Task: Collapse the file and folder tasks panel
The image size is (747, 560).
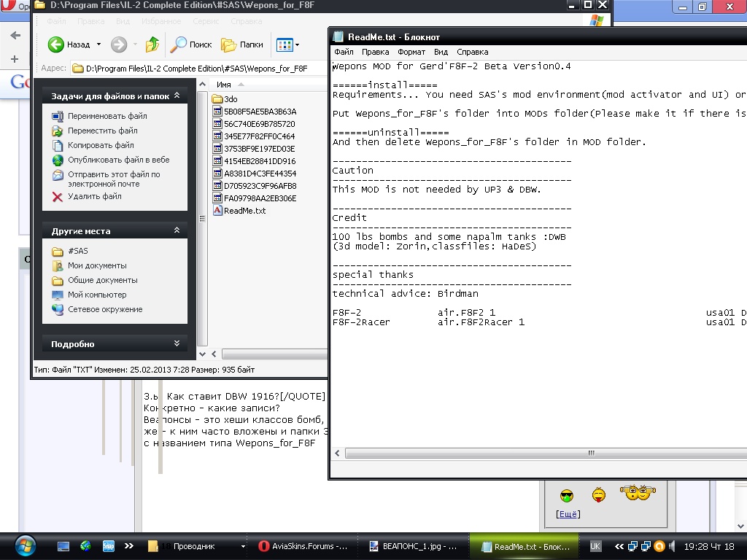Action: pyautogui.click(x=177, y=96)
